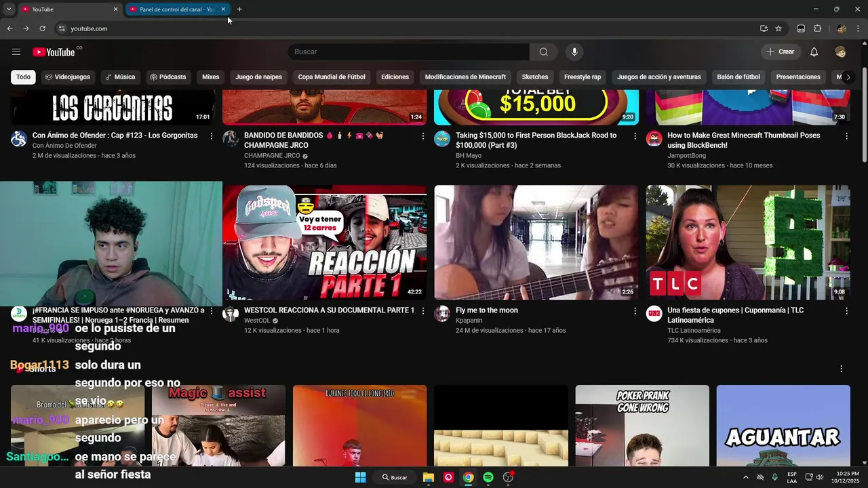868x488 pixels.
Task: Open the YouTube hamburger guide menu
Action: tap(16, 52)
